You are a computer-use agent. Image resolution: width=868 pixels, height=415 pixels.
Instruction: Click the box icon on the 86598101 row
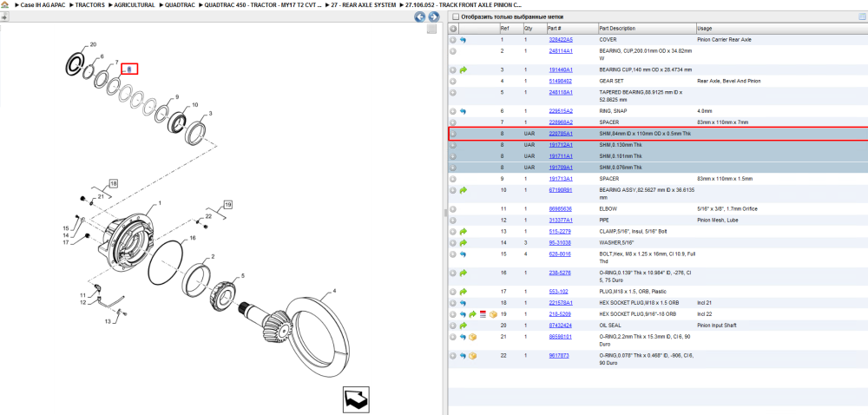473,336
